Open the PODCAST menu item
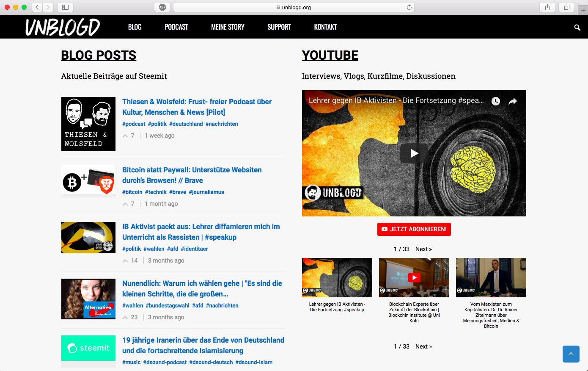This screenshot has width=588, height=371. (x=176, y=27)
